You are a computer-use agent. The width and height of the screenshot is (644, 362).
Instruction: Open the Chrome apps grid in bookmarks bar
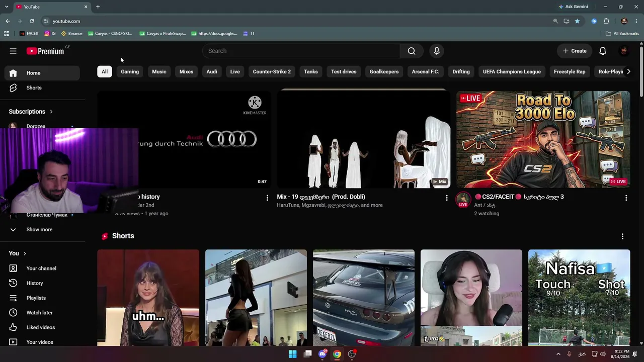[x=7, y=34]
